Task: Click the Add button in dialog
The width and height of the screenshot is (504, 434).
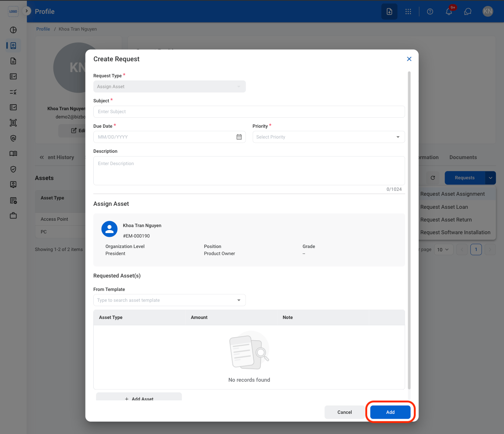Action: point(390,412)
